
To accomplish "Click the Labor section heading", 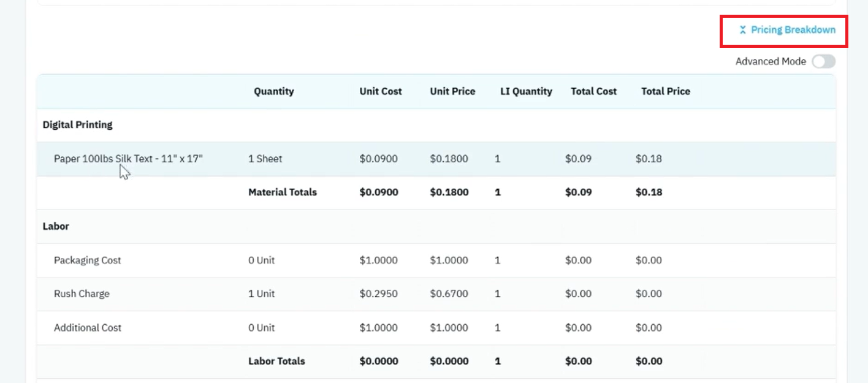I will click(x=56, y=226).
